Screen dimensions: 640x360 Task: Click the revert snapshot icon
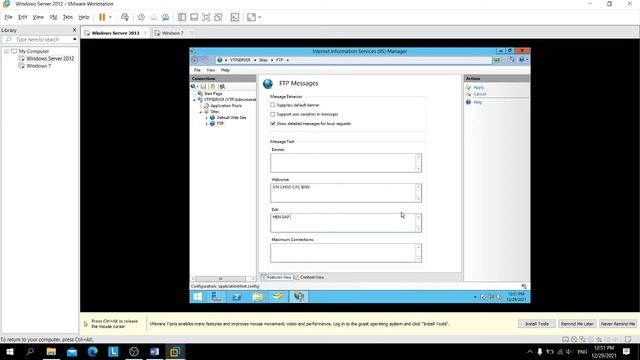(x=153, y=17)
